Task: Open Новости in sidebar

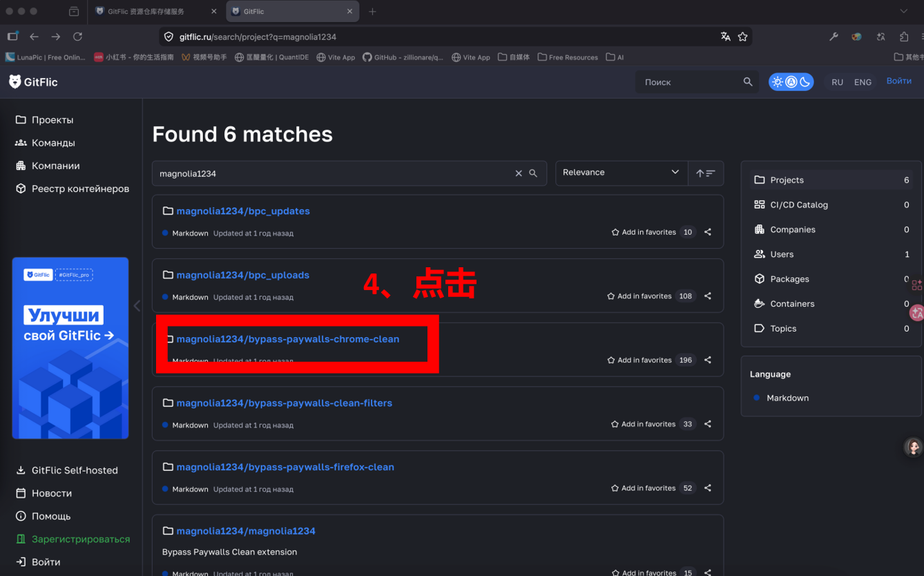Action: coord(44,493)
